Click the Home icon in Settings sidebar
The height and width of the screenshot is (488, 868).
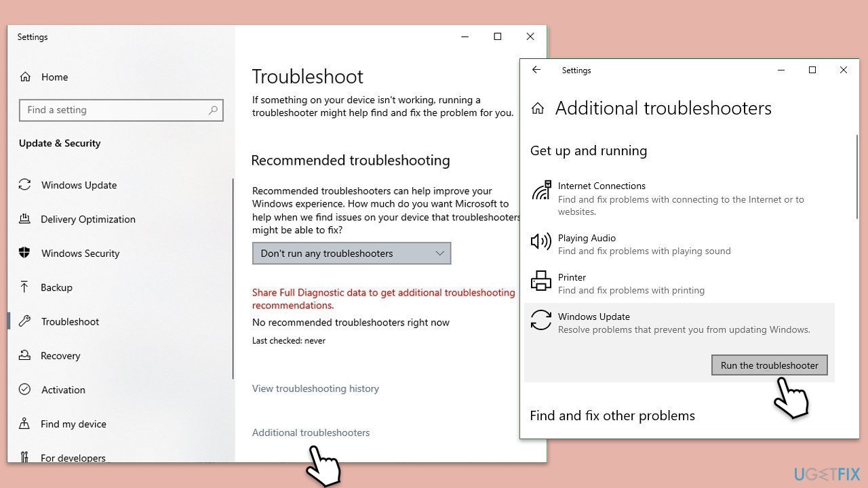25,77
